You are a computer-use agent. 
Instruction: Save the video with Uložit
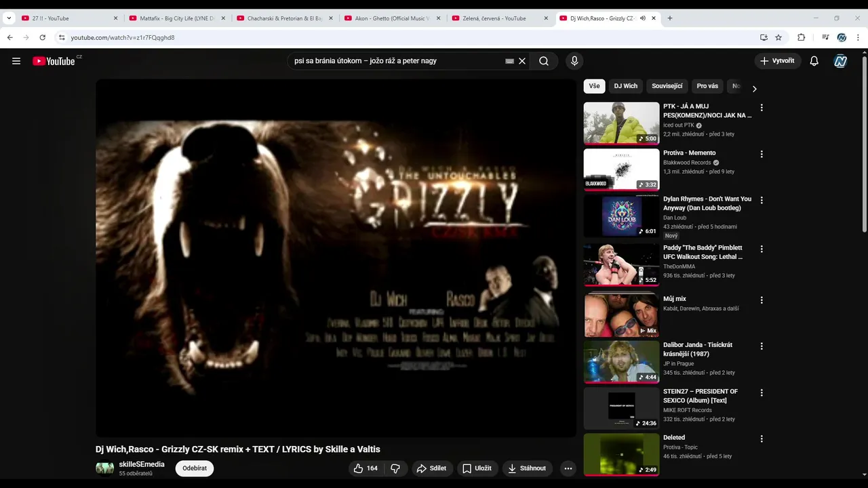(x=477, y=468)
